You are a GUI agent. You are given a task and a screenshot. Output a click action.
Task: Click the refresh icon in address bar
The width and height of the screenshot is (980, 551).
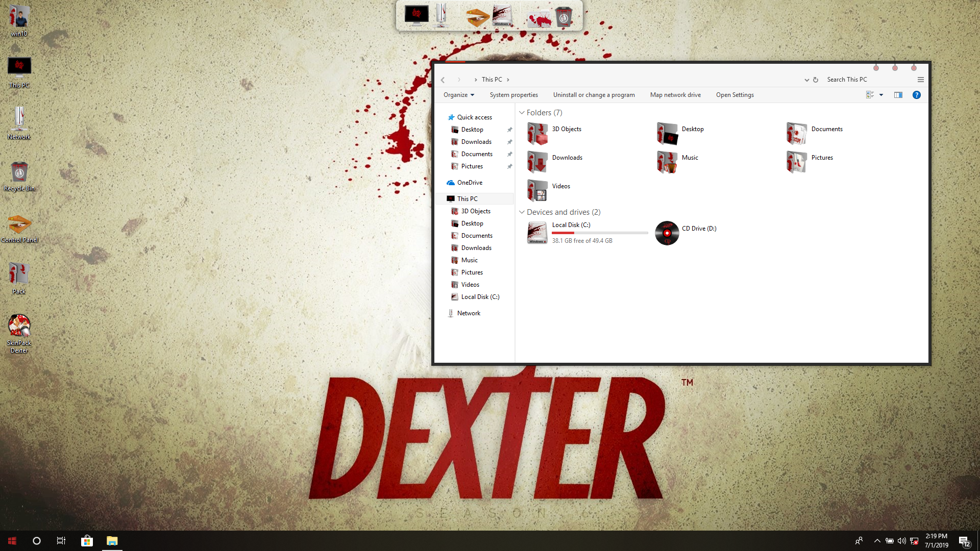816,80
